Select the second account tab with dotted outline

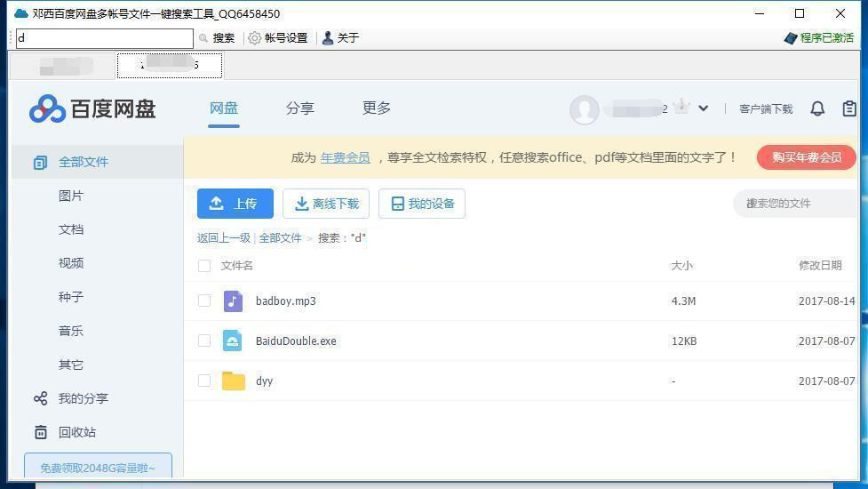click(x=170, y=65)
